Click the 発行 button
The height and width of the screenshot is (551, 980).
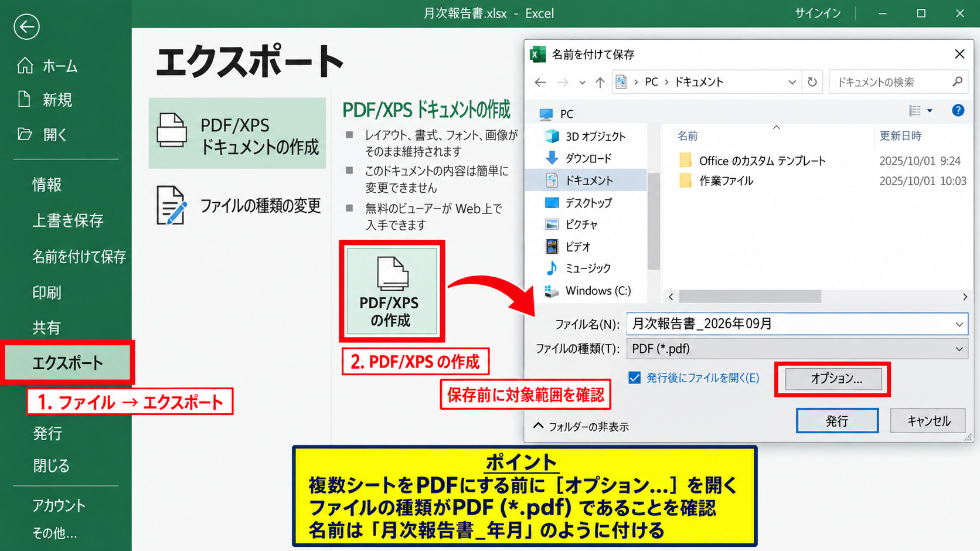click(837, 421)
